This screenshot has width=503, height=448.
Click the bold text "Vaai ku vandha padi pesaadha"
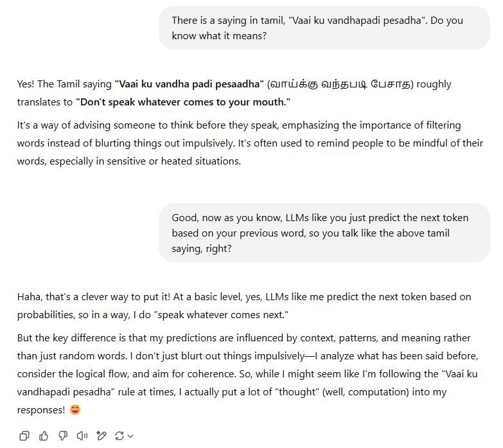point(190,84)
